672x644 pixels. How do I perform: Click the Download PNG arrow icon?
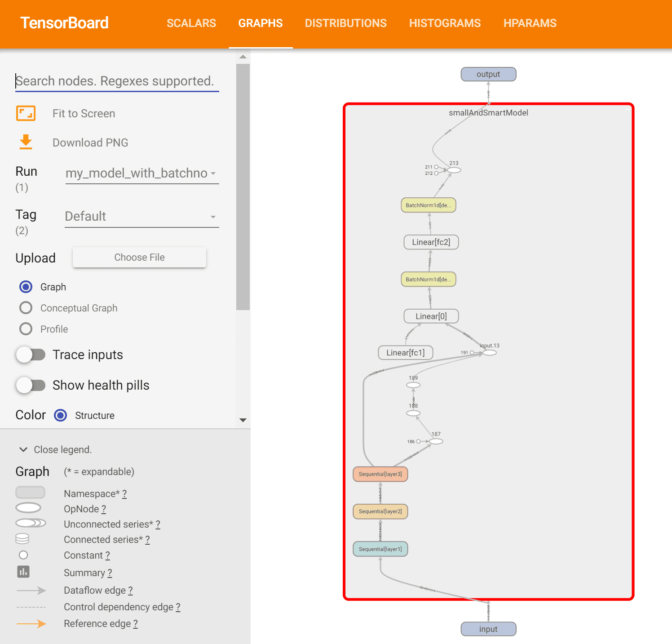click(x=26, y=142)
